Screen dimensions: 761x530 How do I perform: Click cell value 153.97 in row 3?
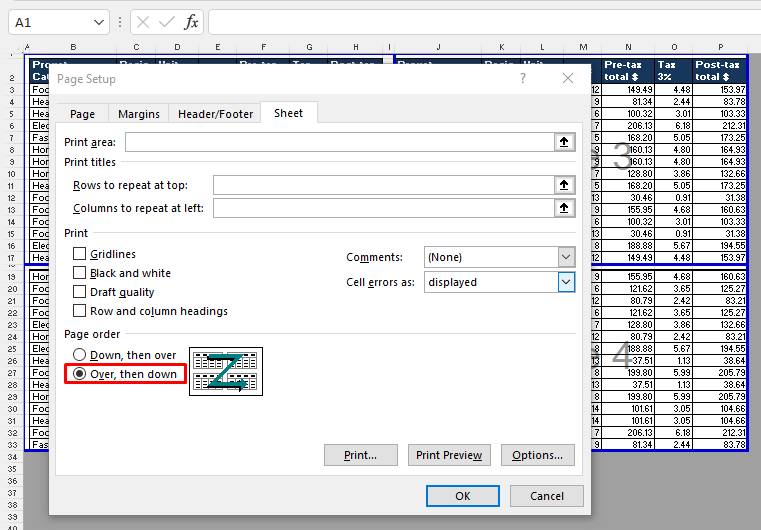click(720, 90)
